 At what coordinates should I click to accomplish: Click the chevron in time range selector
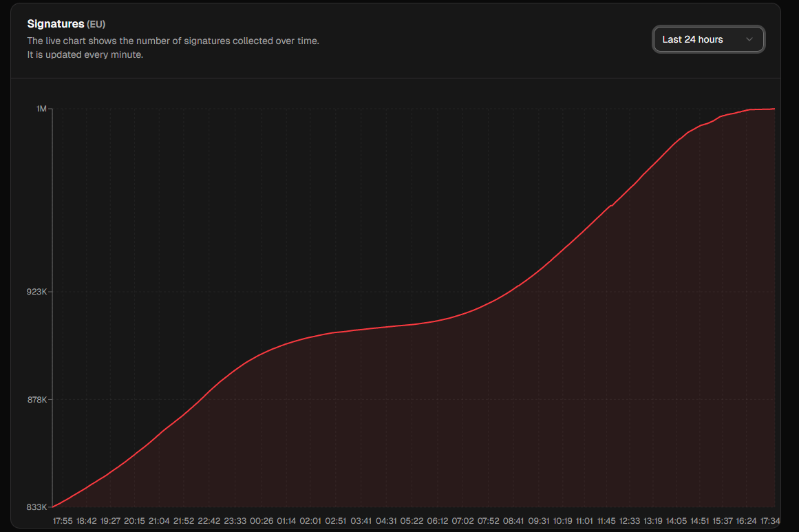(x=749, y=39)
